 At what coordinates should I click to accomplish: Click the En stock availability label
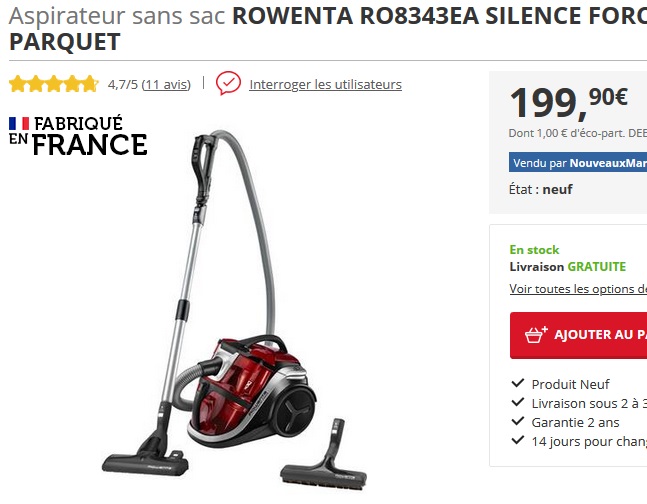click(534, 250)
